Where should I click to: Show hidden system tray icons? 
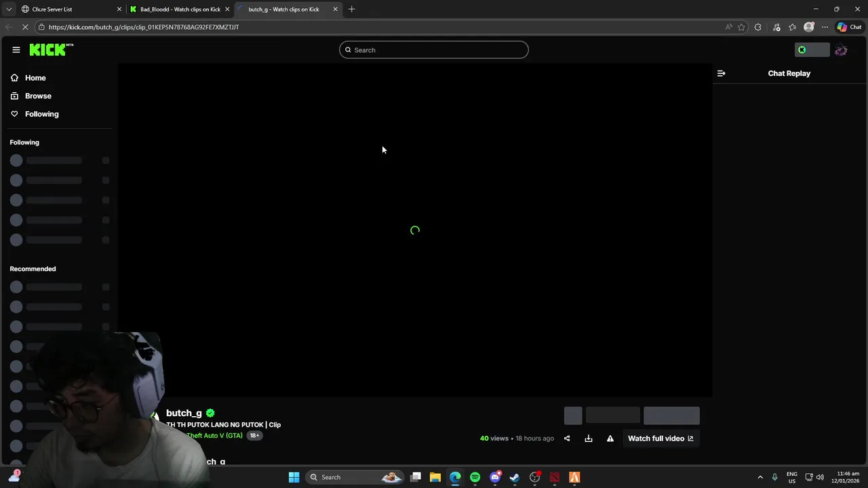pos(760,477)
